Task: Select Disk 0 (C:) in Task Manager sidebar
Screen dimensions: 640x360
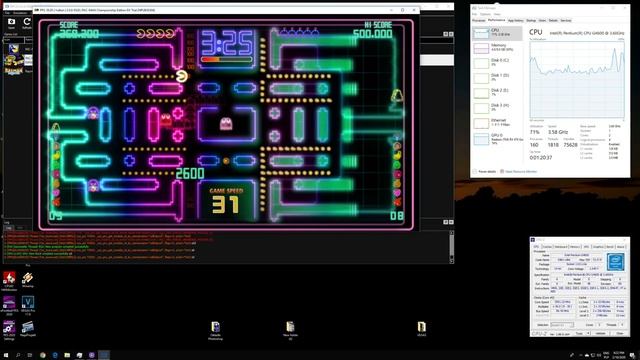Action: (x=497, y=62)
